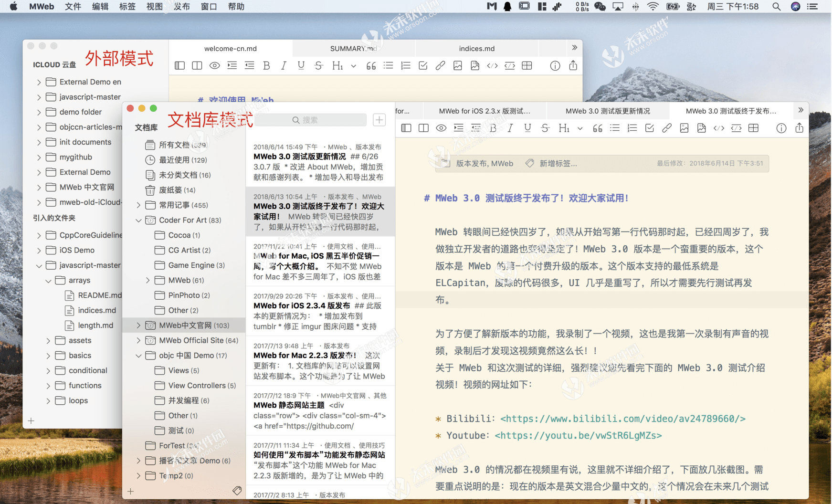Switch to SUMMARY.md tab
Viewport: 832px width, 504px height.
coord(354,48)
